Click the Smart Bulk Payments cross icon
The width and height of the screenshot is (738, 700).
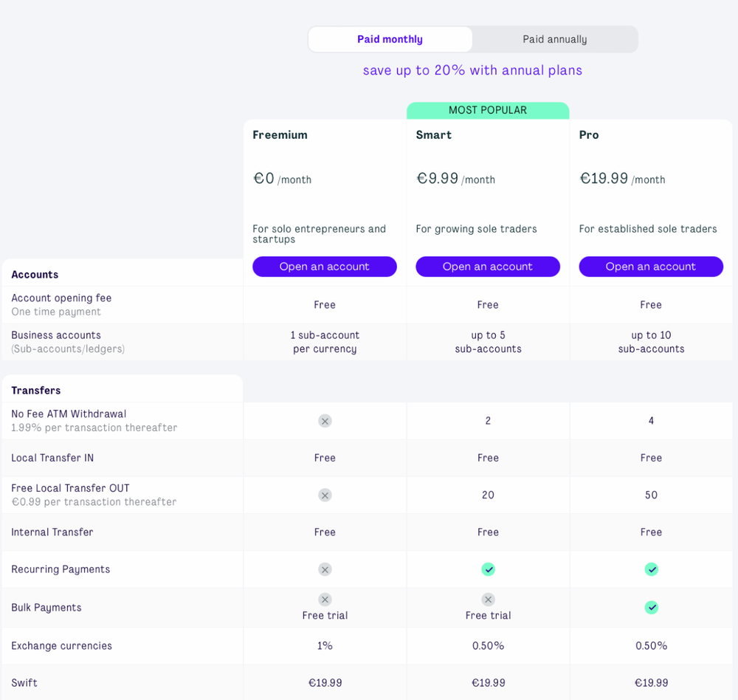point(488,600)
